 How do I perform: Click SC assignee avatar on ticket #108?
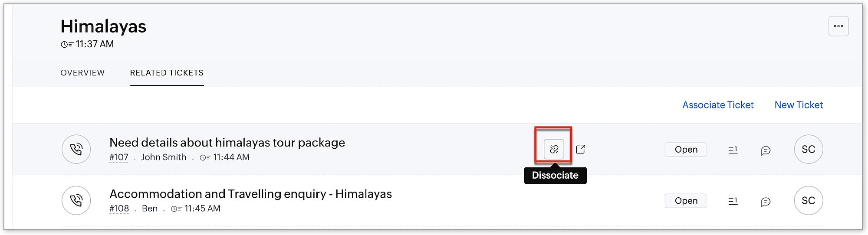click(809, 200)
